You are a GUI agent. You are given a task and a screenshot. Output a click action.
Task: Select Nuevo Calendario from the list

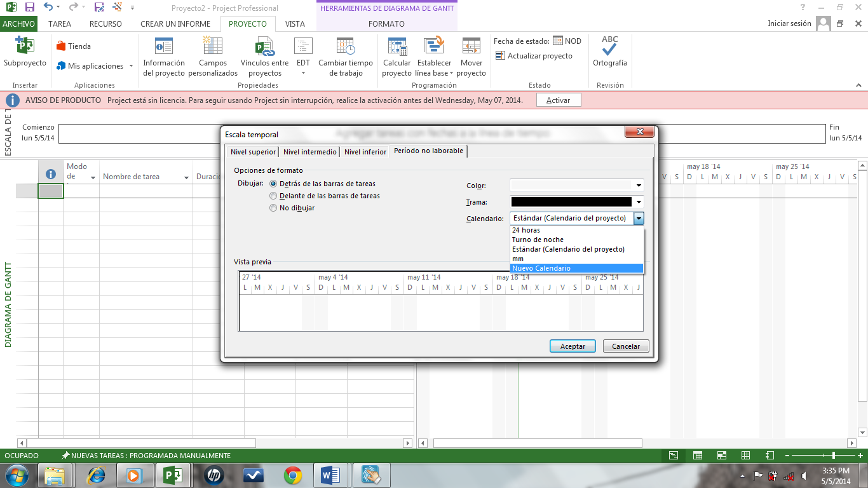click(577, 268)
